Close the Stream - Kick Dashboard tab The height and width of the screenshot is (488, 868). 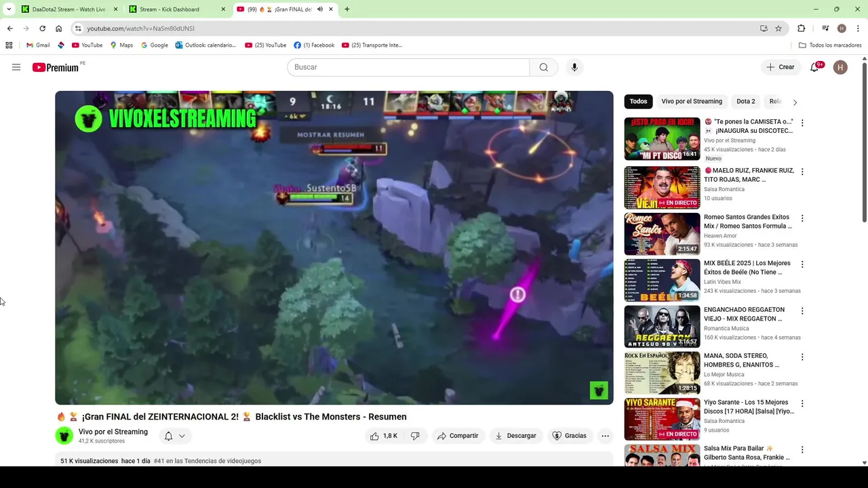(x=223, y=9)
